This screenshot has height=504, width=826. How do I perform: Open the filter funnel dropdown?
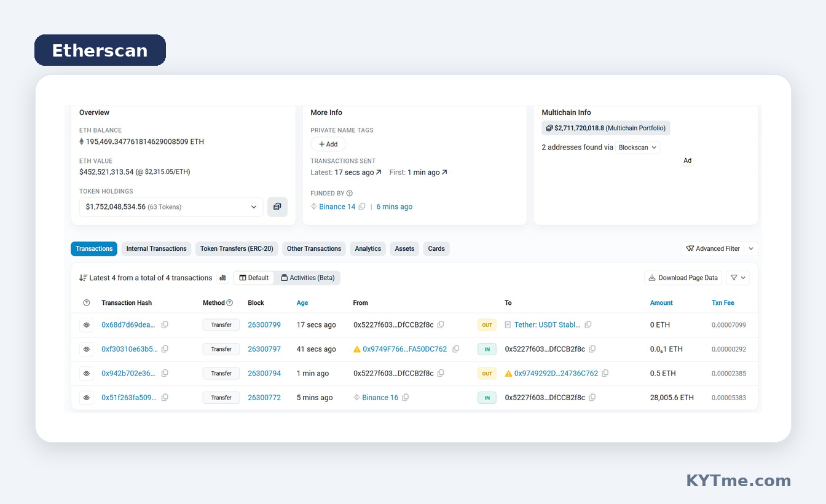[738, 278]
